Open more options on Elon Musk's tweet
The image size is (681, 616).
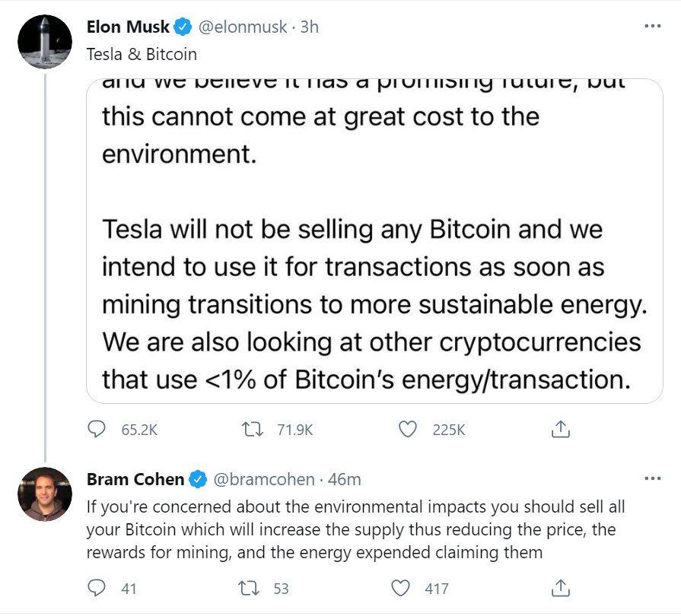(653, 27)
